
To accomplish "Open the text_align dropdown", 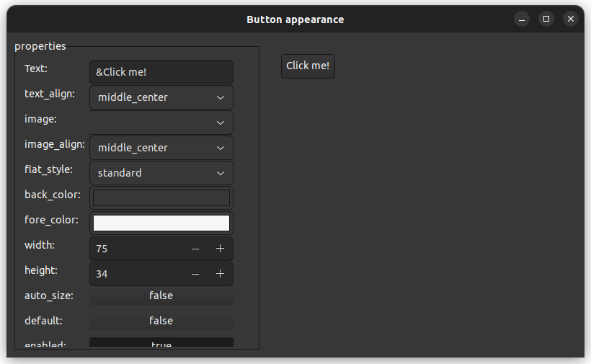I will click(x=161, y=97).
